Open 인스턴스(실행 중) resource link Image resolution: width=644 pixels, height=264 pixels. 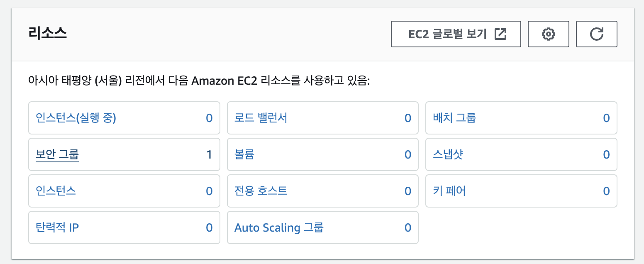click(76, 118)
